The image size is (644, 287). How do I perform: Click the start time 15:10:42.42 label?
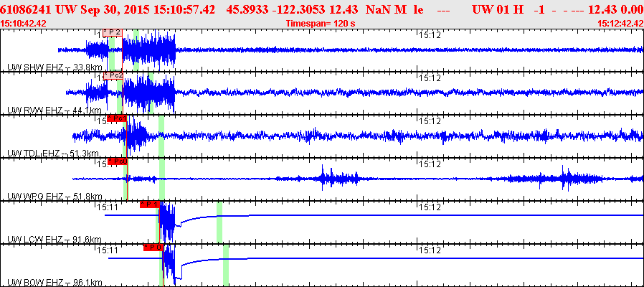click(x=24, y=23)
